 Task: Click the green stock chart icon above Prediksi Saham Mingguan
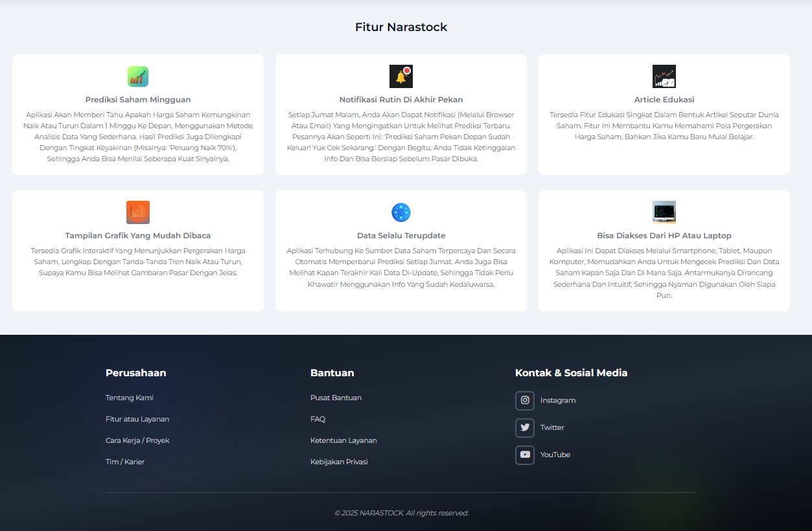(x=137, y=76)
